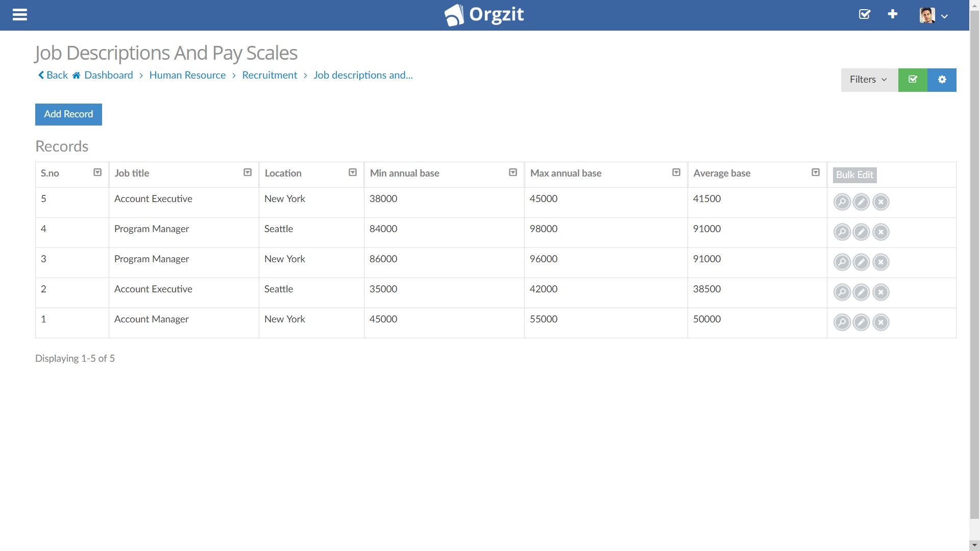Edit record number 3 with pencil icon
Viewport: 980px width, 551px height.
click(x=861, y=262)
